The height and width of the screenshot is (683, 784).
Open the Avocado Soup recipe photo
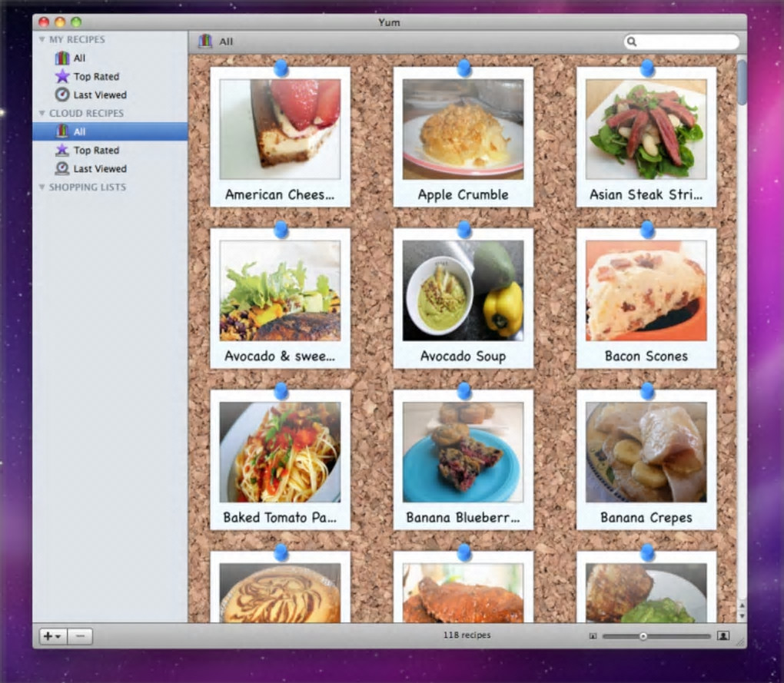(463, 290)
